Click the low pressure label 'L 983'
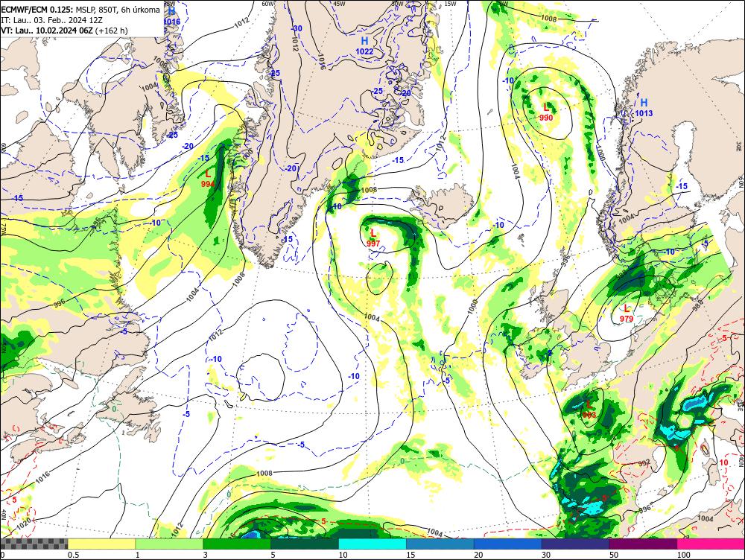Viewport: 745px width, 560px height. click(x=589, y=410)
